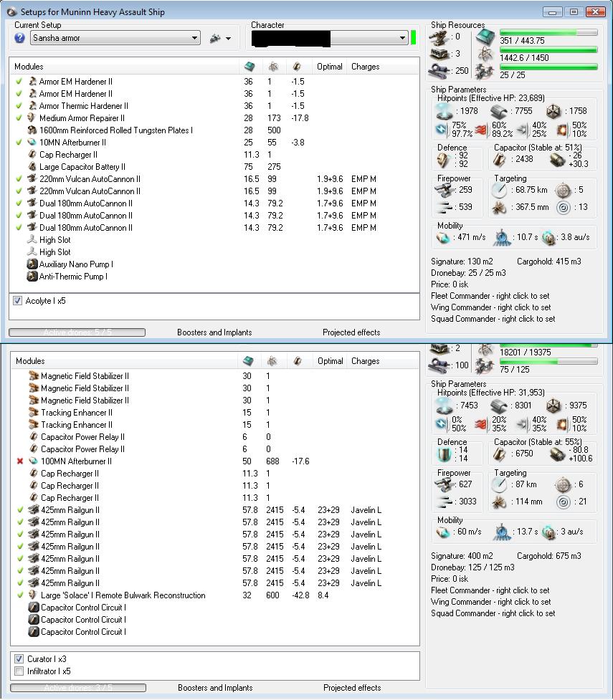Viewport: 613px width, 700px height.
Task: Check the Infiltrator I x5 drone checkbox
Action: click(x=19, y=671)
